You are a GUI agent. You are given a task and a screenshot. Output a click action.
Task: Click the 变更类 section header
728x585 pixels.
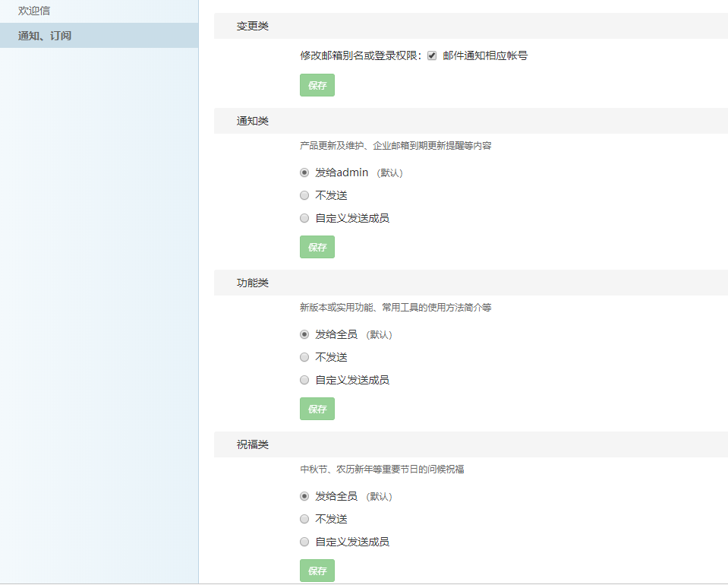(253, 26)
